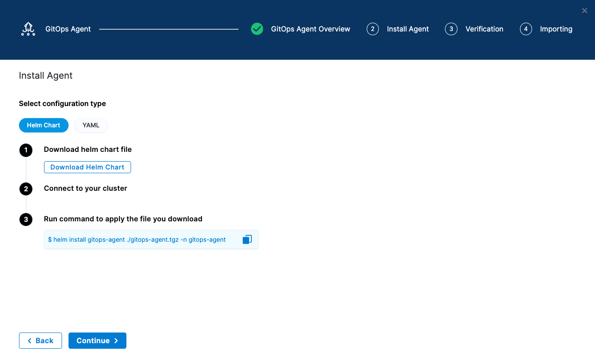Select step indicator 3 for Verification

pos(451,29)
